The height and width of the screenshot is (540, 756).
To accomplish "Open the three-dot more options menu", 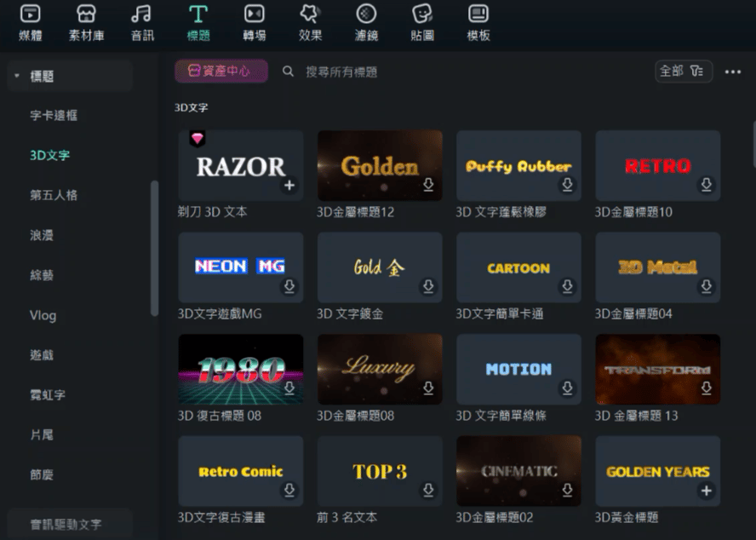I will click(732, 72).
